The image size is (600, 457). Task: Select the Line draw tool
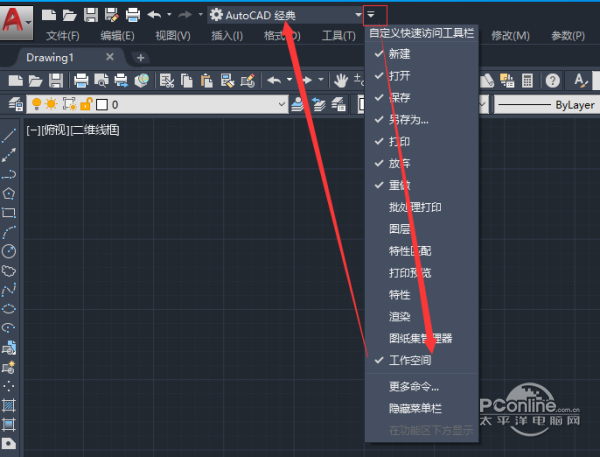9,136
